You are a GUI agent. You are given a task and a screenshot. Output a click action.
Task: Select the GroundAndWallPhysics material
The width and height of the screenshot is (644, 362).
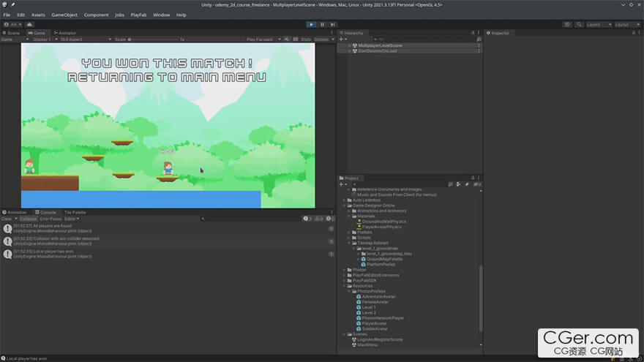point(383,222)
